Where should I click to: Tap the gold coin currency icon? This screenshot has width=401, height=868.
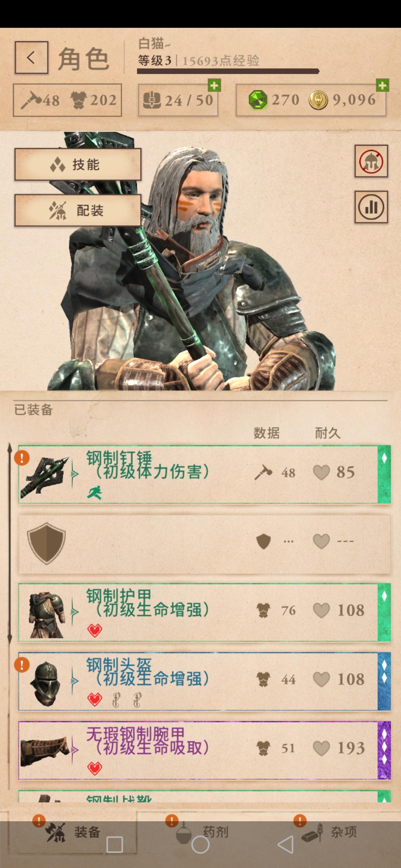coord(318,100)
